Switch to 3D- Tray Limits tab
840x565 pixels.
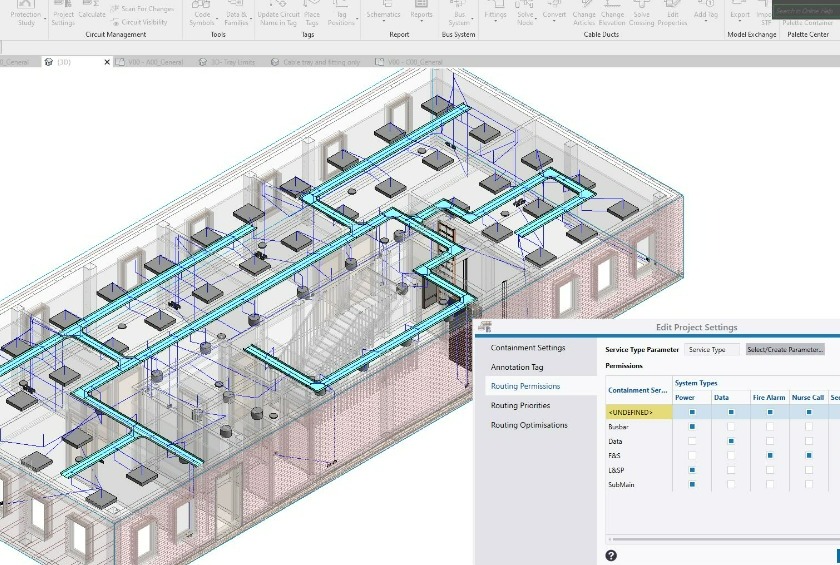(227, 62)
